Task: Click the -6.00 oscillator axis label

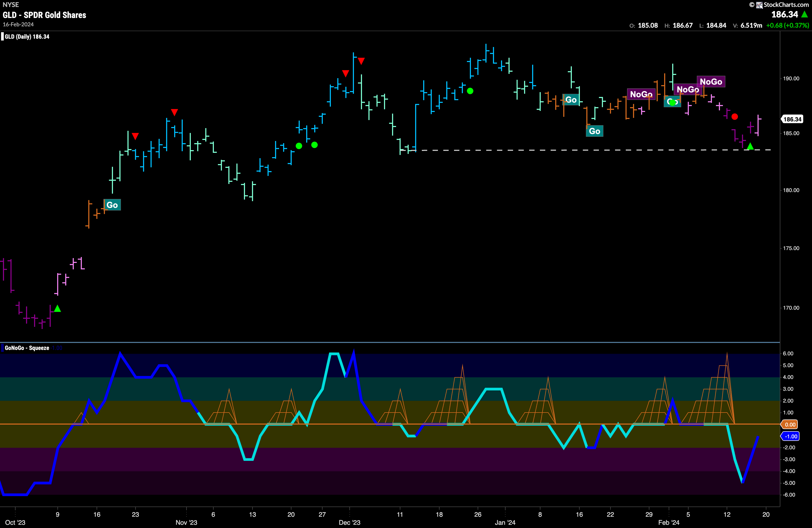Action: click(x=789, y=495)
